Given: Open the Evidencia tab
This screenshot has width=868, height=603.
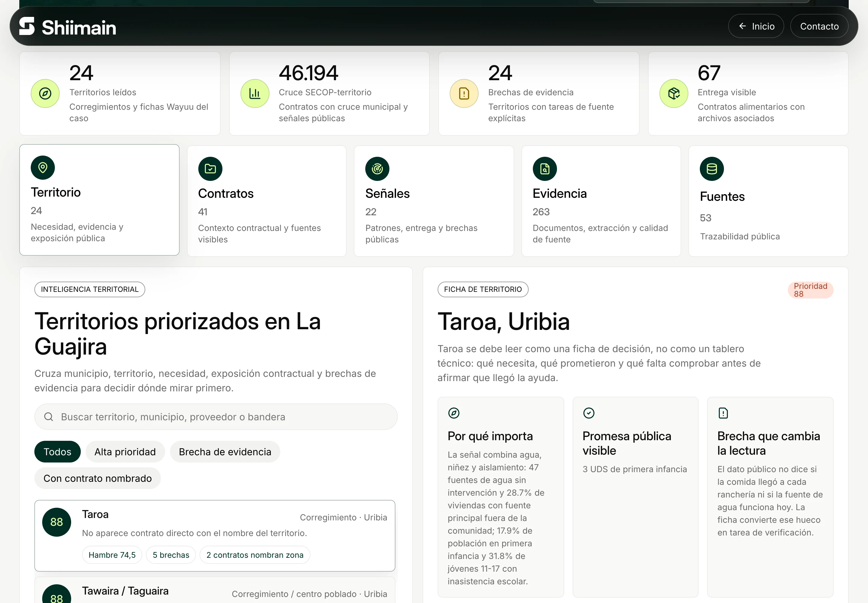Looking at the screenshot, I should (601, 201).
